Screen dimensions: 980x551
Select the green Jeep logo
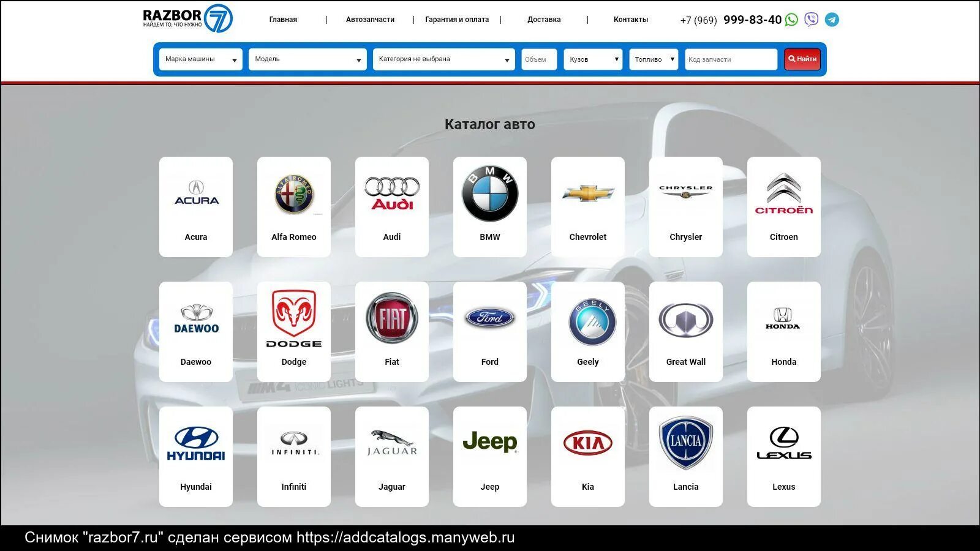point(490,441)
